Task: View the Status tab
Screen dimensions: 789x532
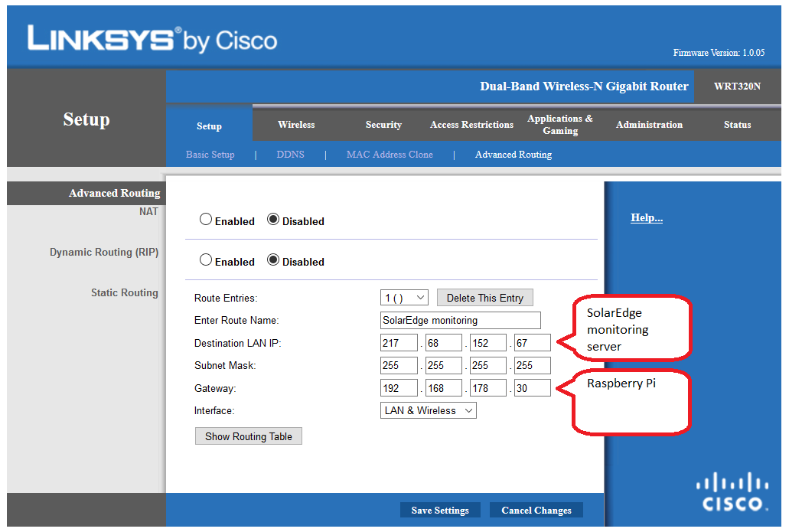Action: [x=737, y=124]
